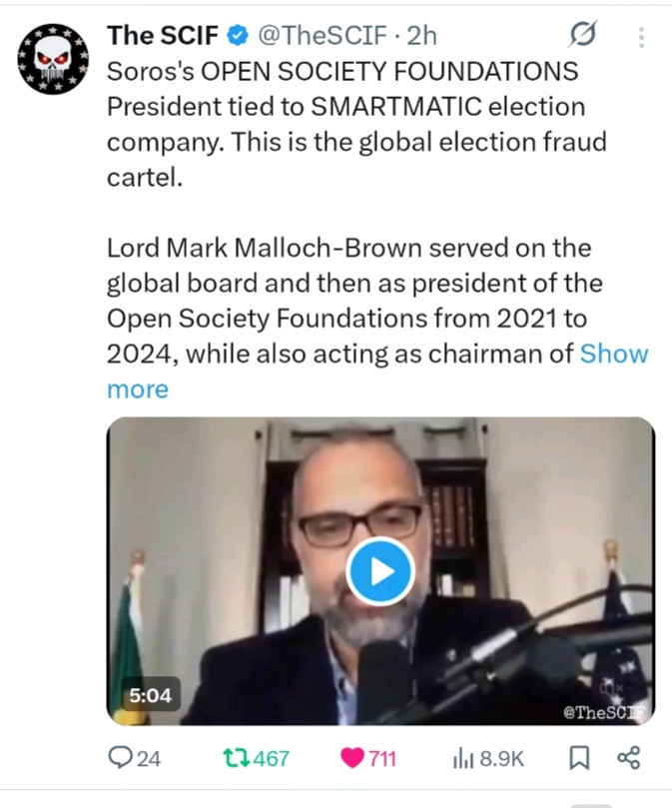Click the Grok slashed-circle icon

click(x=582, y=37)
